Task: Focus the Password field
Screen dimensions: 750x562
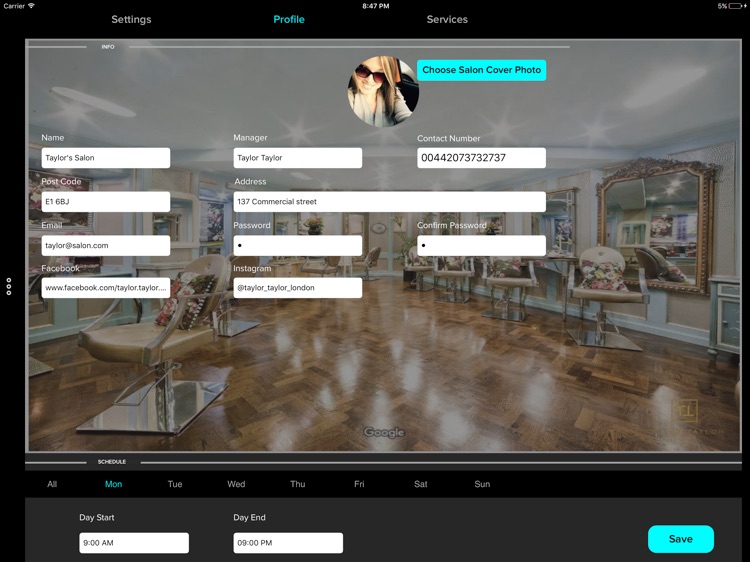Action: [x=298, y=245]
